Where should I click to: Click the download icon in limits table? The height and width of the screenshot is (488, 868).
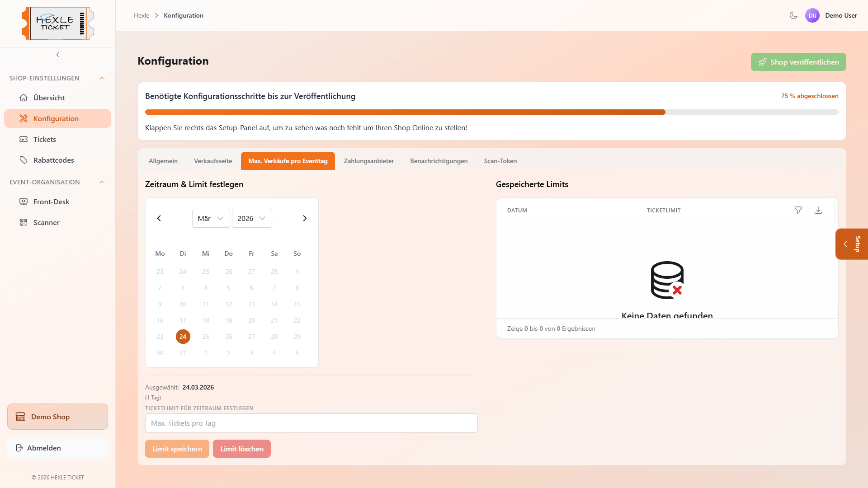pyautogui.click(x=818, y=210)
